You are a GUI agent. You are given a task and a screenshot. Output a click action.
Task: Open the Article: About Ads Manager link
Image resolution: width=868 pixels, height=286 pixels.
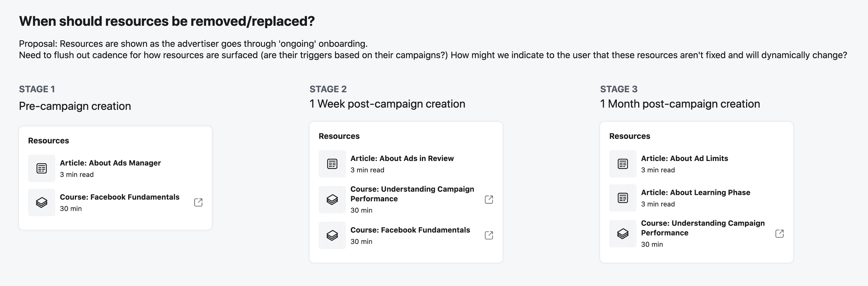point(110,163)
